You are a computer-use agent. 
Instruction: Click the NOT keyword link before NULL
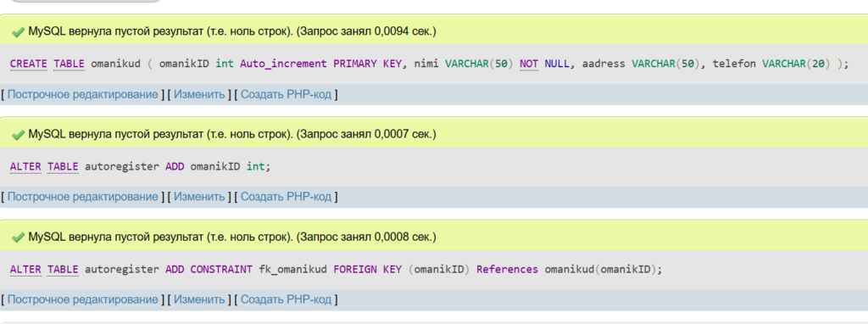529,64
